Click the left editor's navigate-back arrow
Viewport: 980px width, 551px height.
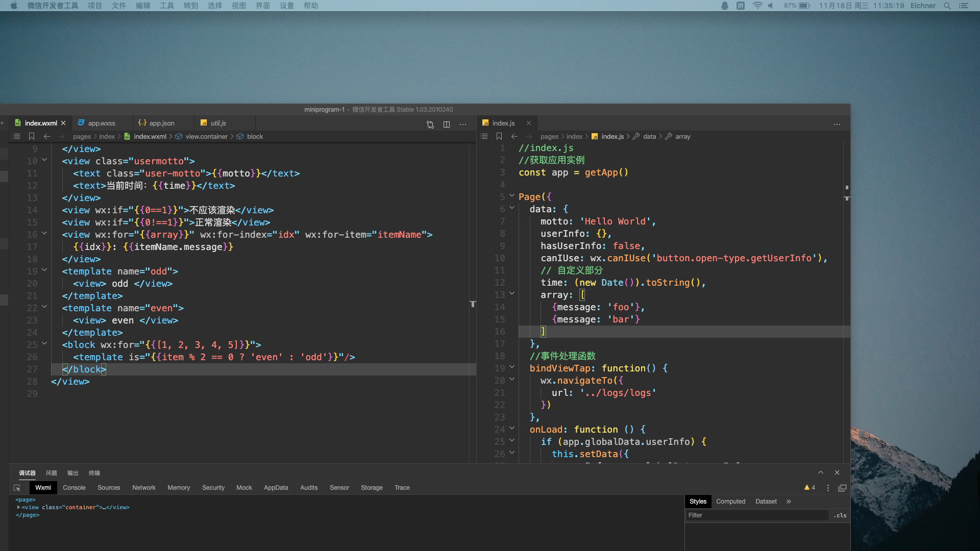[47, 136]
